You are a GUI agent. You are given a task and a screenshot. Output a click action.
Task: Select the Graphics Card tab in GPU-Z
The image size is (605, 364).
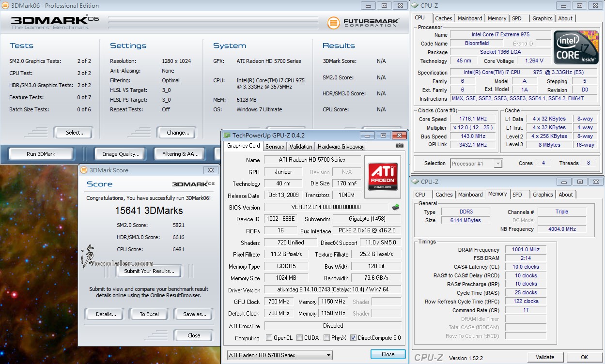coord(244,146)
